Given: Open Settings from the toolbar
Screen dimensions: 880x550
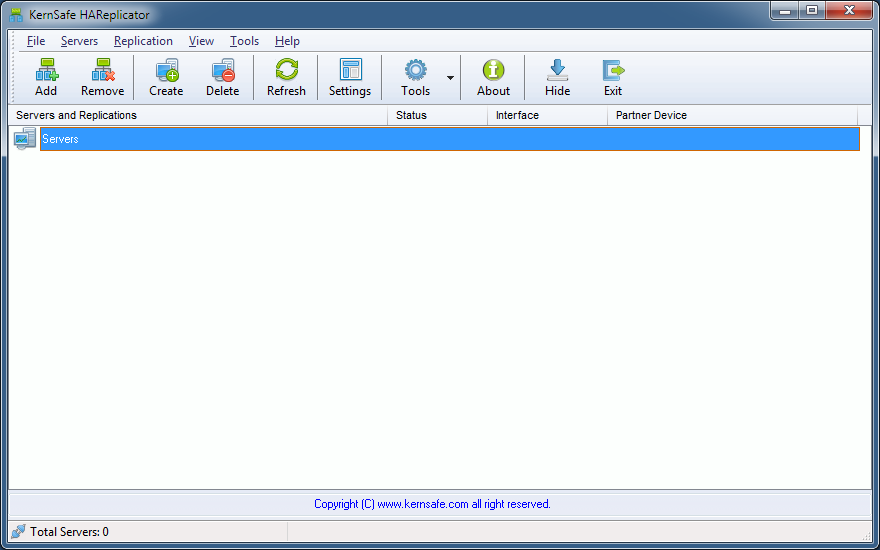Looking at the screenshot, I should [x=350, y=77].
